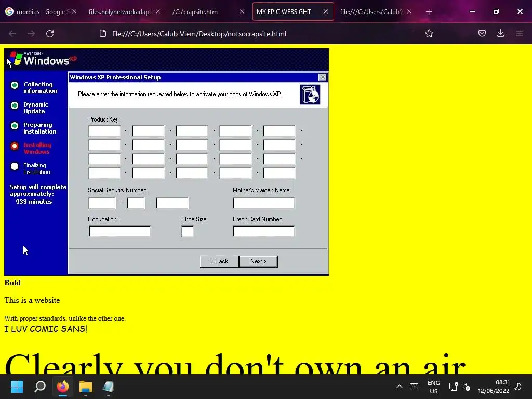
Task: Open the network status tray icon
Action: point(453,387)
